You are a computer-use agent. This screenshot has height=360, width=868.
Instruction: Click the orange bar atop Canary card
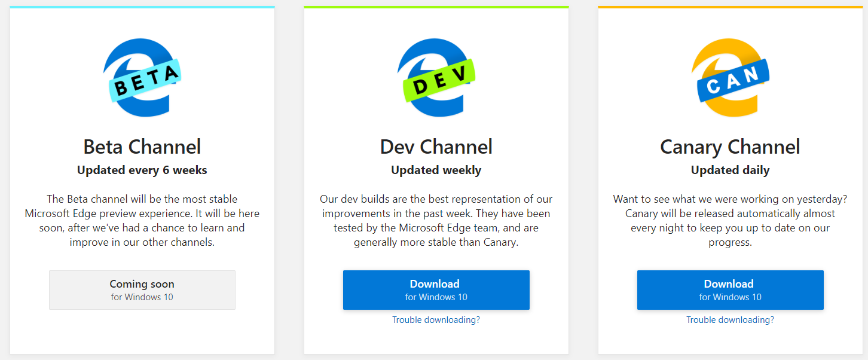pyautogui.click(x=730, y=7)
